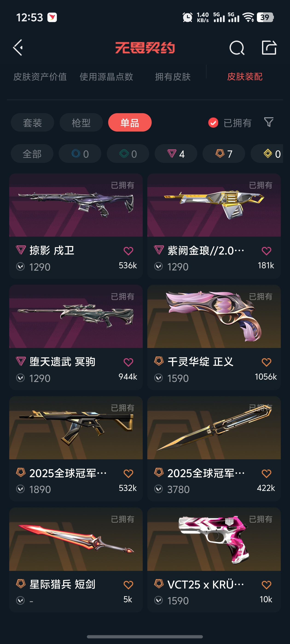This screenshot has height=644, width=290.
Task: Select the 枪型 category button
Action: tap(81, 123)
